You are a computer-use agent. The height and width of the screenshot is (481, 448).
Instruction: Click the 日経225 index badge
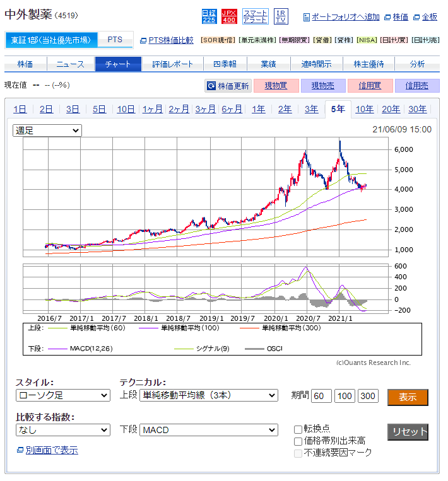(209, 16)
